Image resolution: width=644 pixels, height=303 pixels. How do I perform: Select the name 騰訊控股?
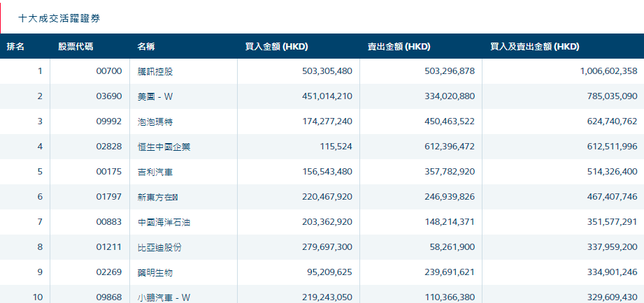[x=155, y=71]
